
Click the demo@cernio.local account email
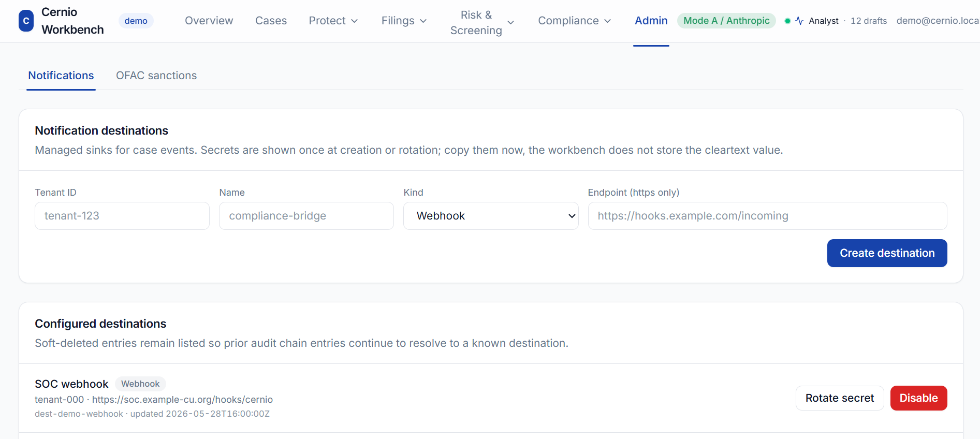938,21
